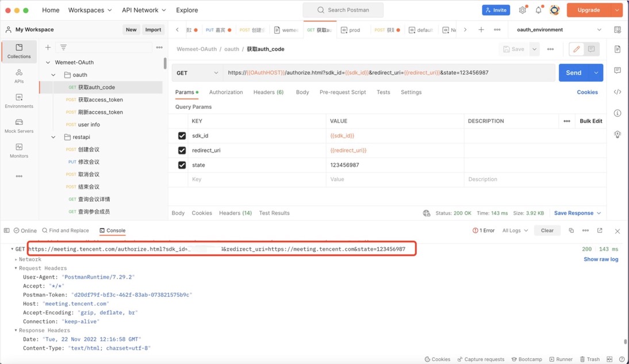Viewport: 629px width, 364px height.
Task: Open the code snippet icon
Action: point(618,92)
